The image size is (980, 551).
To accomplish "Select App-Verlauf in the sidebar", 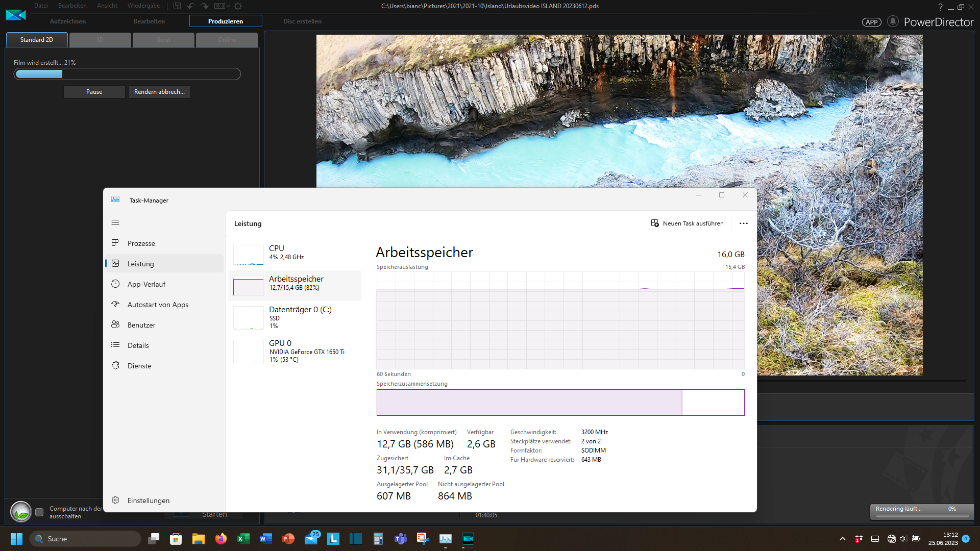I will click(x=146, y=284).
